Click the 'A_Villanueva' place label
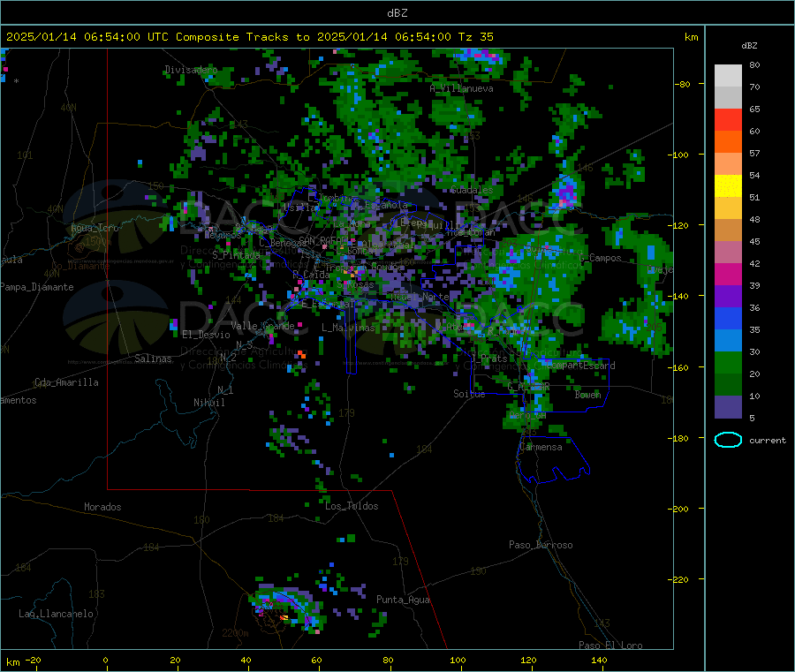This screenshot has width=795, height=672. click(461, 88)
